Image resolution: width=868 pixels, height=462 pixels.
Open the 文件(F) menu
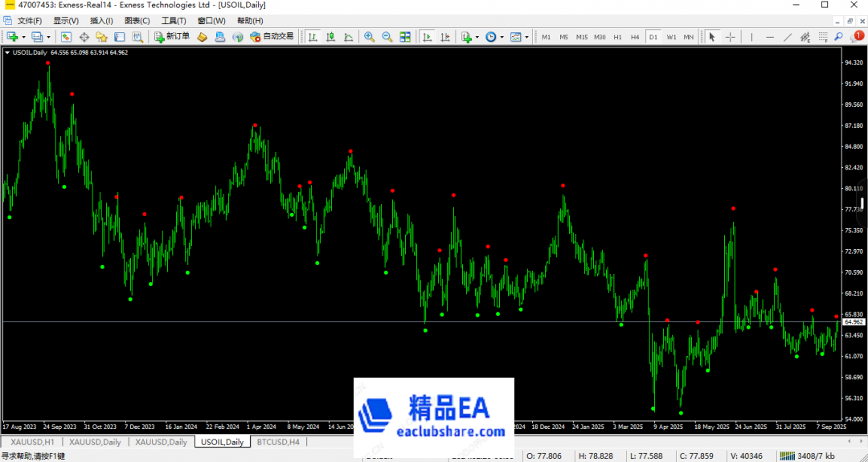click(30, 20)
